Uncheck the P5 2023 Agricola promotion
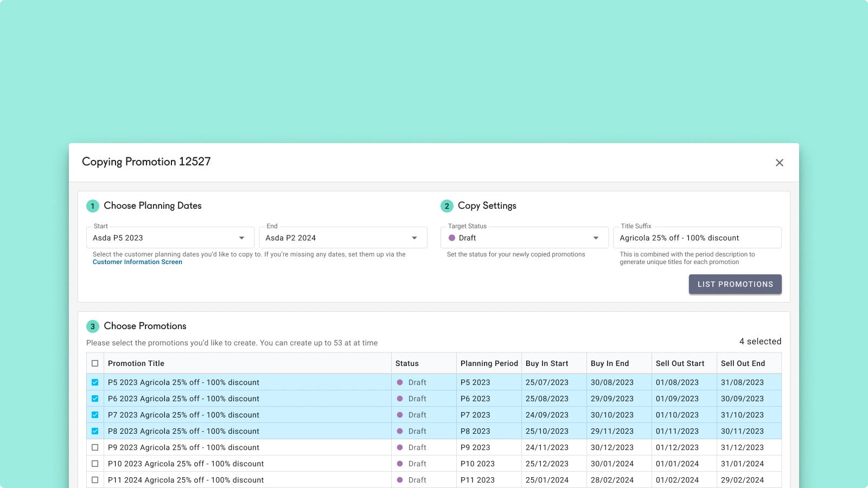Image resolution: width=868 pixels, height=488 pixels. 95,382
